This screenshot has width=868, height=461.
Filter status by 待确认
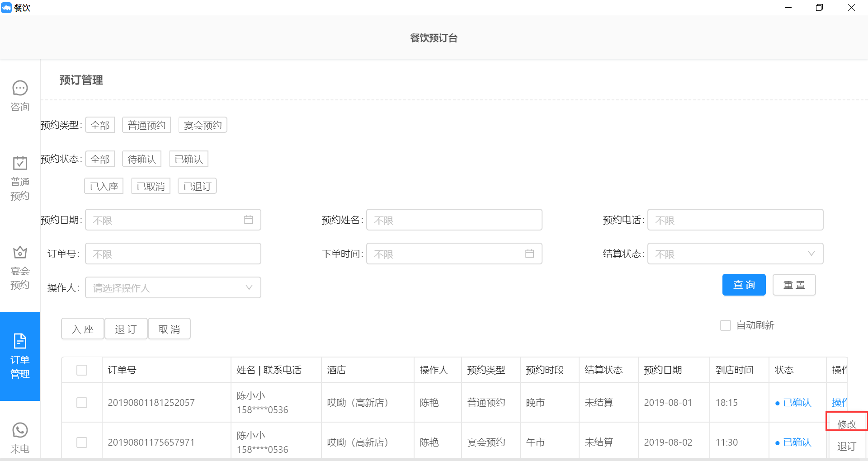[x=142, y=159]
